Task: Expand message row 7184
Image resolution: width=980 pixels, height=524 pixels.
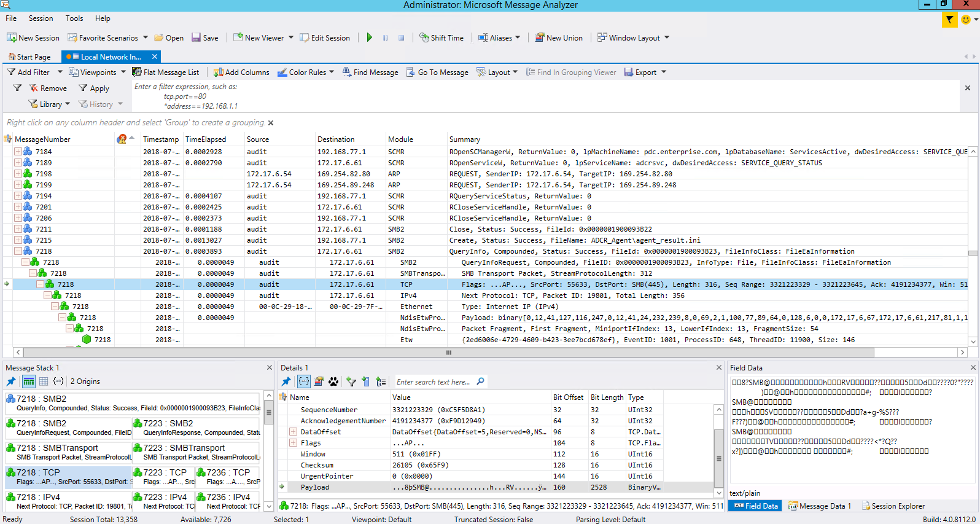Action: click(x=18, y=152)
